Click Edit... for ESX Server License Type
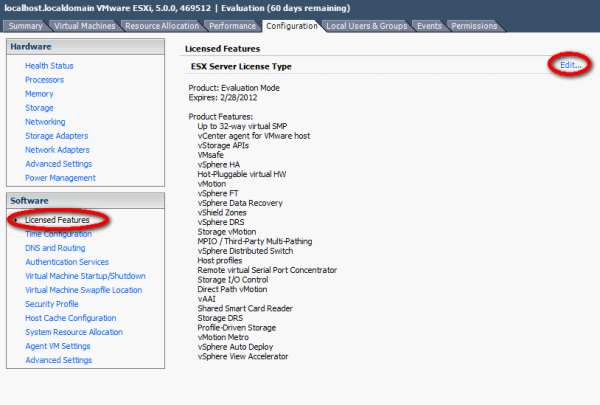Image resolution: width=600 pixels, height=405 pixels. click(x=571, y=65)
